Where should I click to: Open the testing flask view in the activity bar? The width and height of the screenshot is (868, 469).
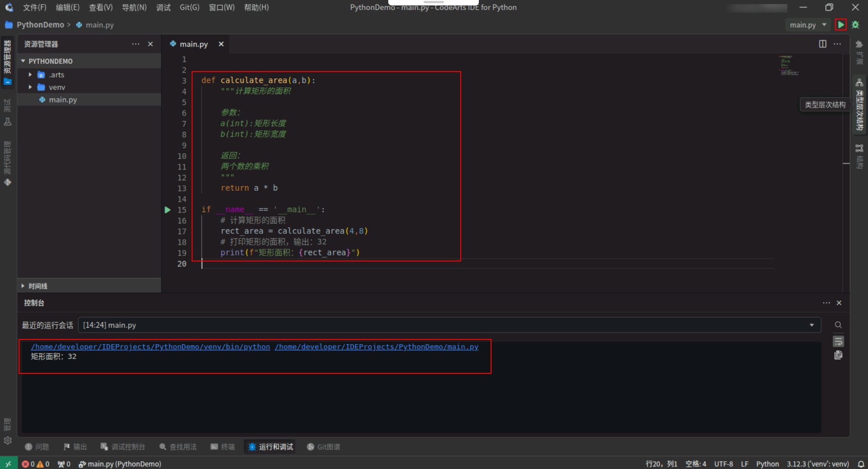[x=8, y=121]
